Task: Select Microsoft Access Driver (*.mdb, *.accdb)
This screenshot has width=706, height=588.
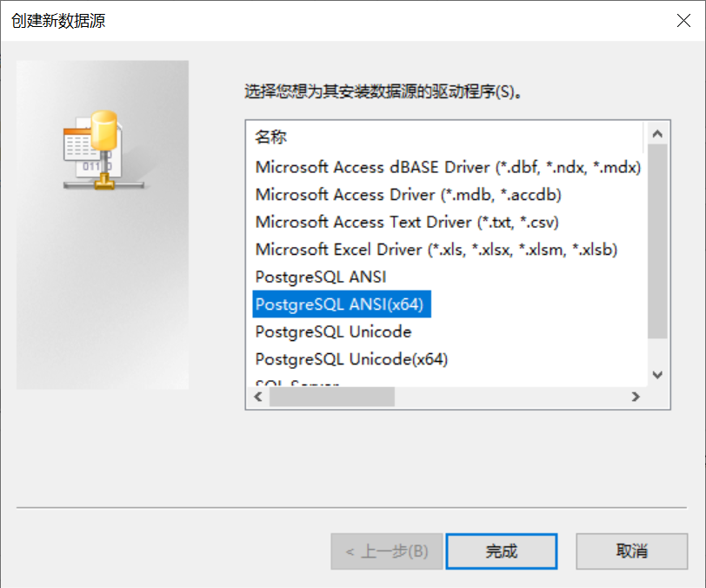Action: tap(409, 194)
